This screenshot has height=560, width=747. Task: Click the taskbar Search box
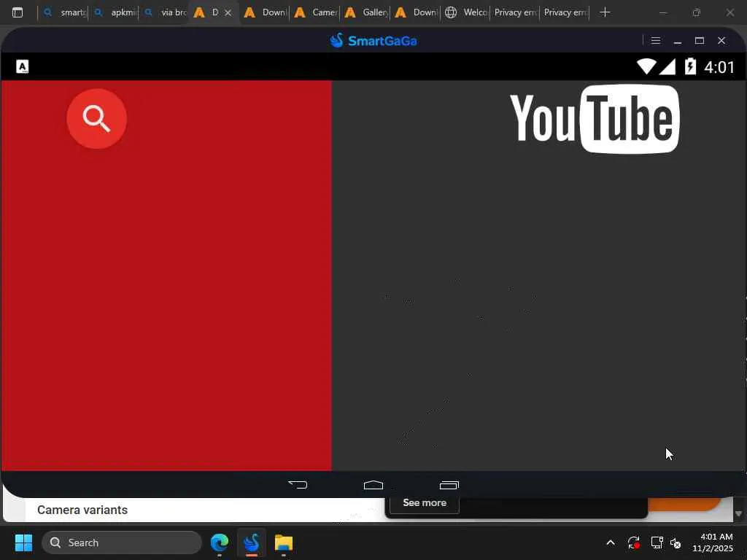tap(122, 542)
